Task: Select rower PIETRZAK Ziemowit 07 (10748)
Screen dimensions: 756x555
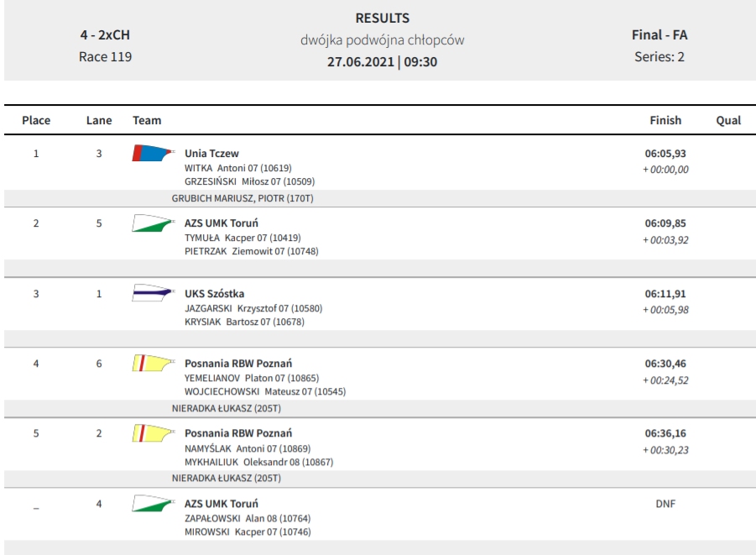Action: [252, 251]
